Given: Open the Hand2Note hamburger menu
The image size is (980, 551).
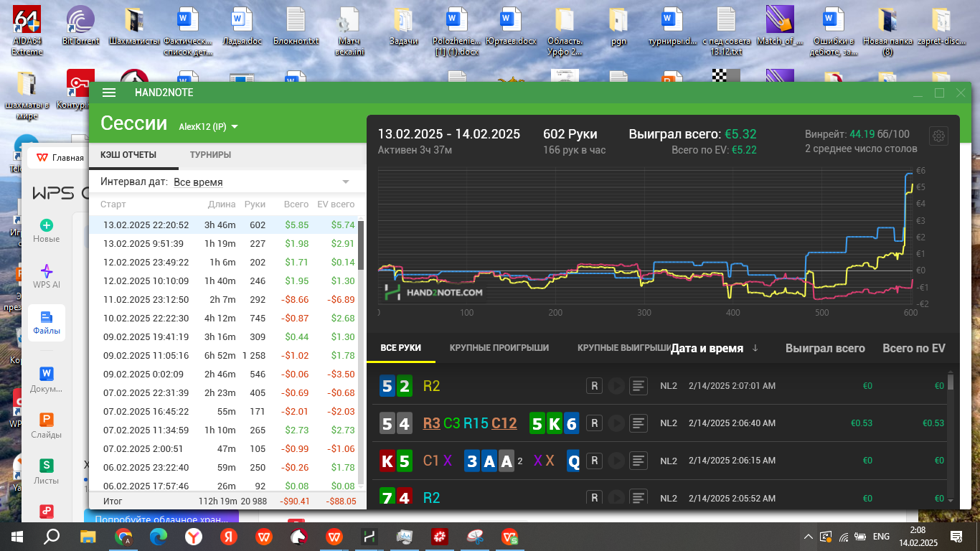Looking at the screenshot, I should 109,93.
